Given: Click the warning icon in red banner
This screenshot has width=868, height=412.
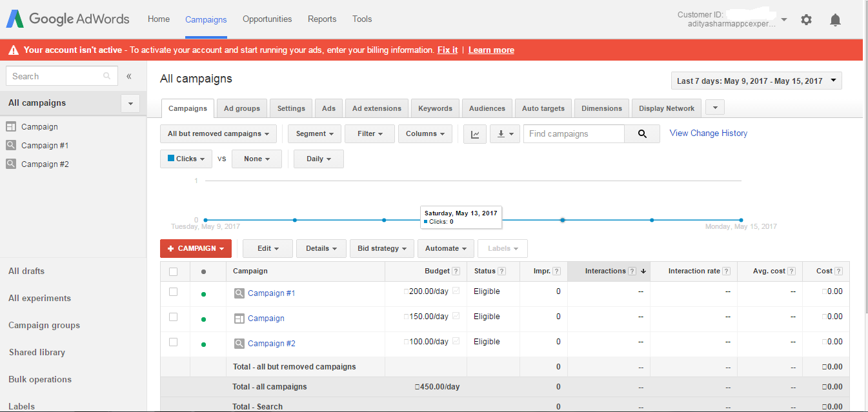Looking at the screenshot, I should (x=14, y=50).
